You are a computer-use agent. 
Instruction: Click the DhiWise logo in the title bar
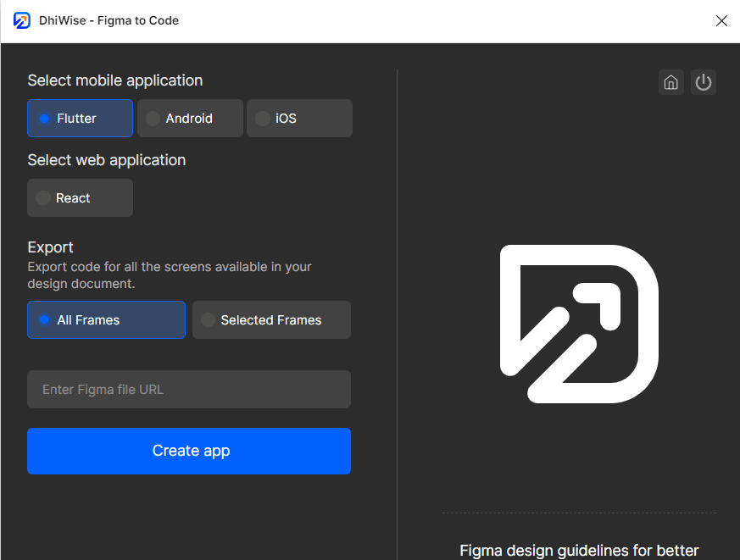pyautogui.click(x=21, y=20)
